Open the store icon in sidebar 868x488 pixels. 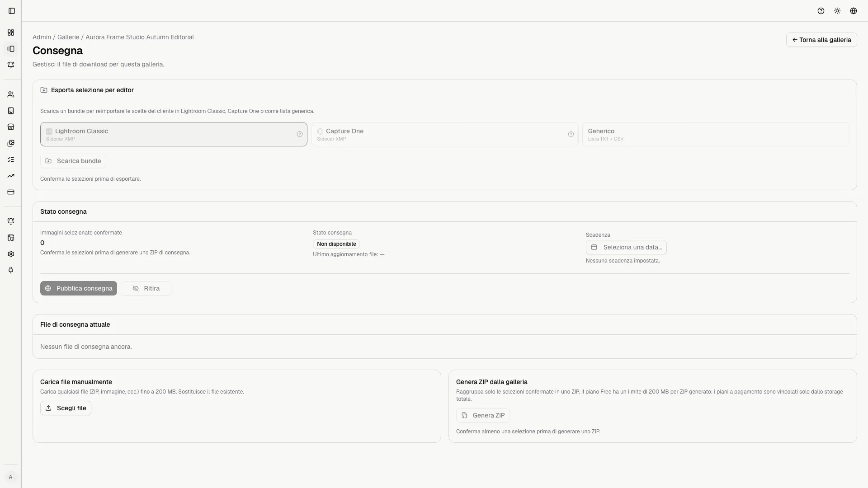11,127
